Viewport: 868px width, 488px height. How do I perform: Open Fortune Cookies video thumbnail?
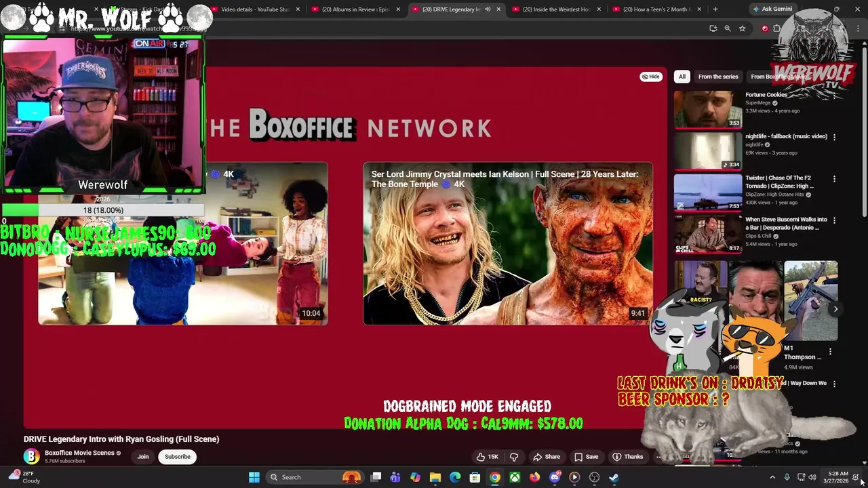click(708, 109)
